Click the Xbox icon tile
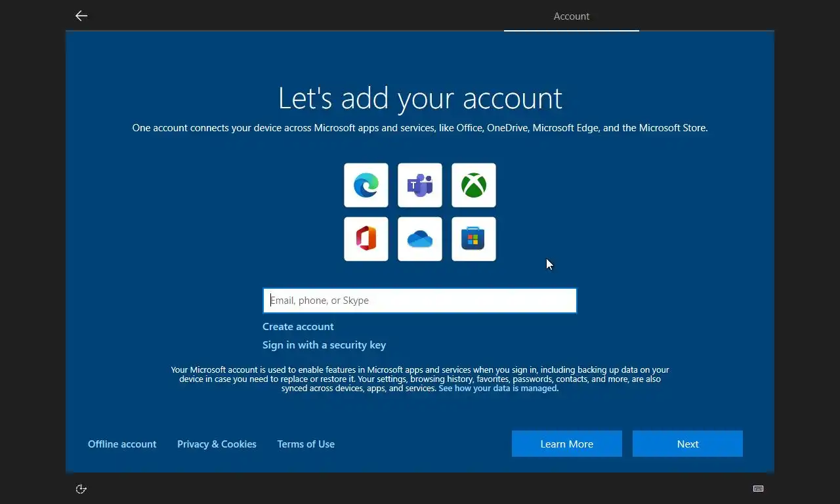This screenshot has height=504, width=840. click(474, 185)
